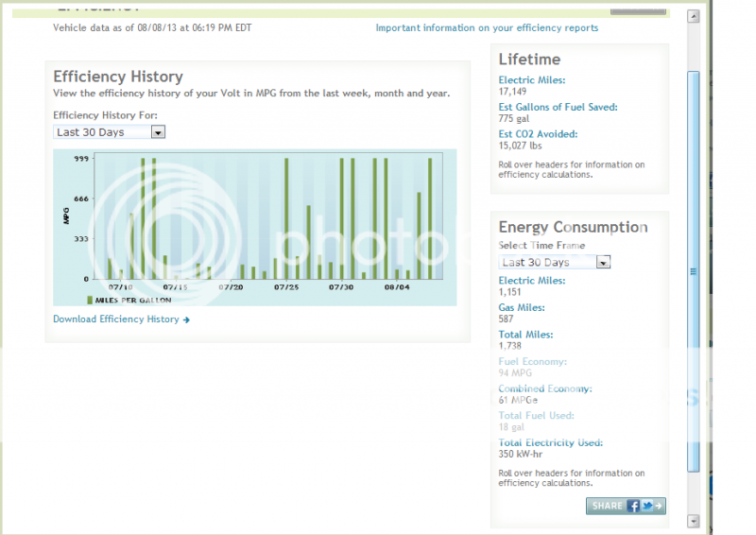Screen dimensions: 756x535
Task: Click the 08/04 label on chart axis
Action: (397, 287)
